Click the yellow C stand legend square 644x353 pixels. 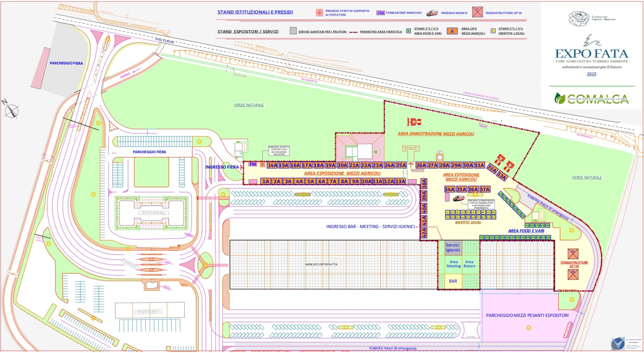(x=493, y=31)
